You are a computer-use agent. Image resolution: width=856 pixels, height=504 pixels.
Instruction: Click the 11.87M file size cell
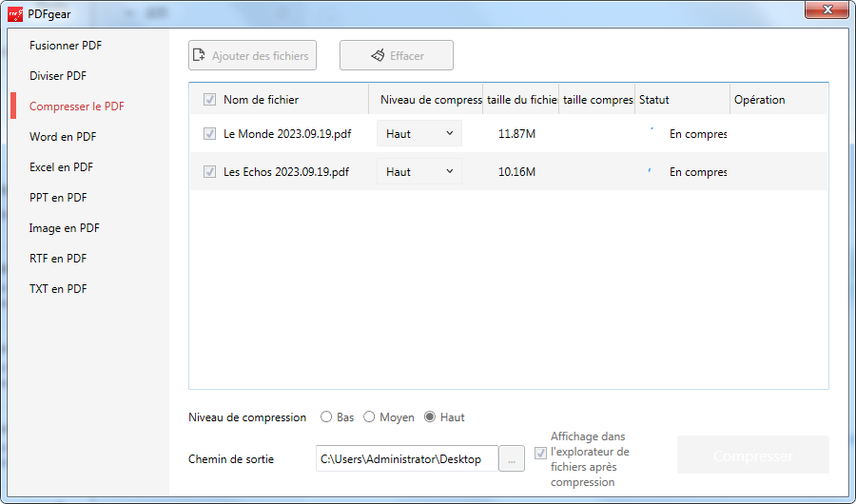pyautogui.click(x=516, y=134)
